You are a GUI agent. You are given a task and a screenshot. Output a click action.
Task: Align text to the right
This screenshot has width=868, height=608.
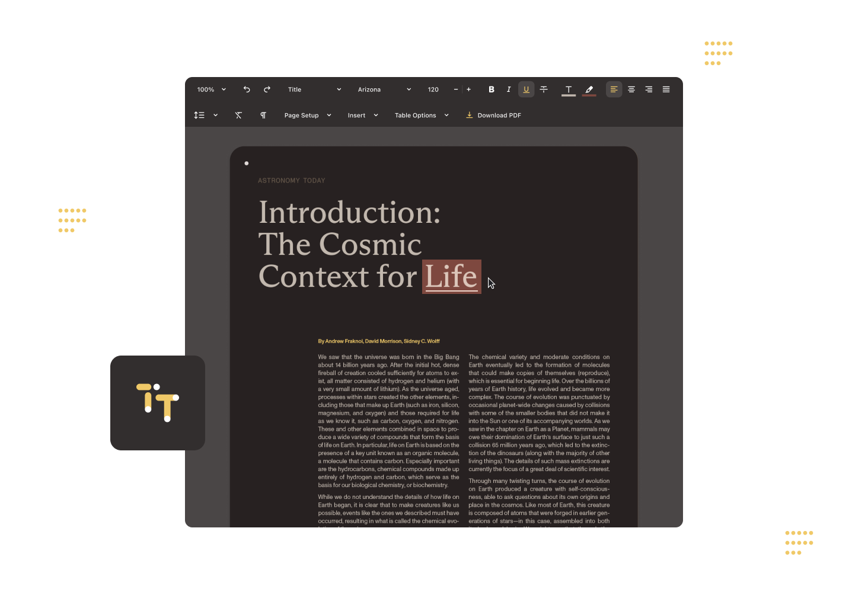coord(649,89)
